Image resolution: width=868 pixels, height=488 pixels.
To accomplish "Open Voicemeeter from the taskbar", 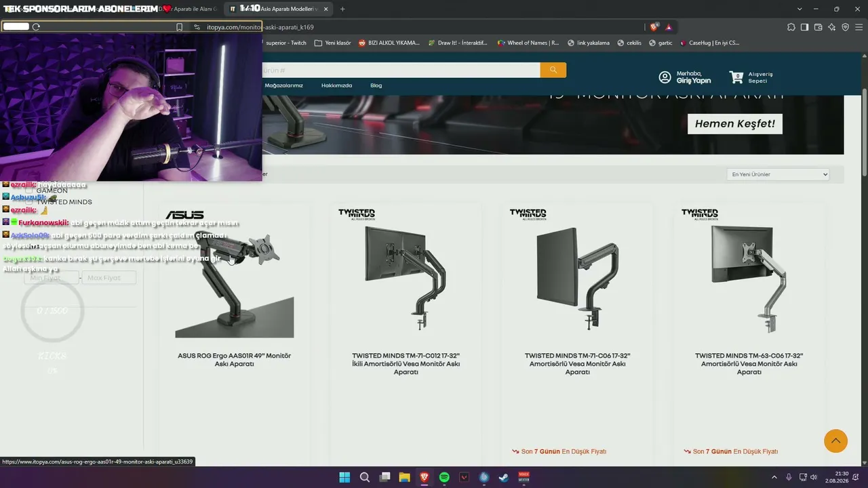I will pyautogui.click(x=524, y=477).
